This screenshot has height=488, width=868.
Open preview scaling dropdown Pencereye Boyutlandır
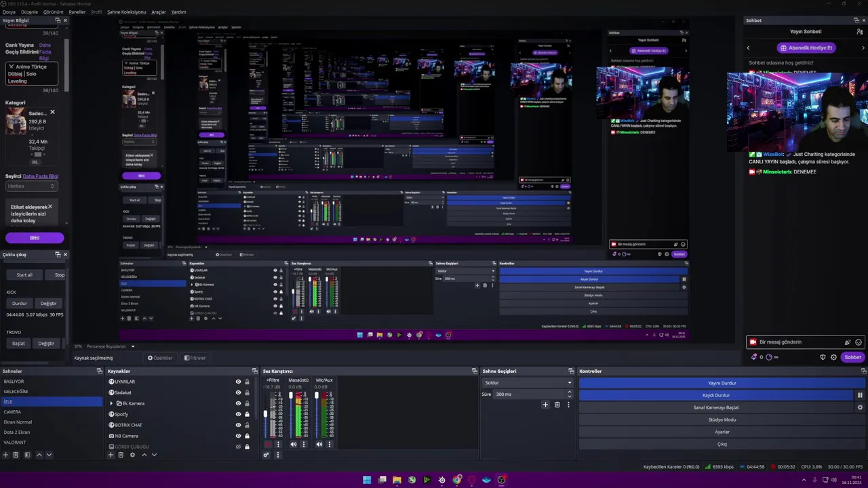click(110, 346)
